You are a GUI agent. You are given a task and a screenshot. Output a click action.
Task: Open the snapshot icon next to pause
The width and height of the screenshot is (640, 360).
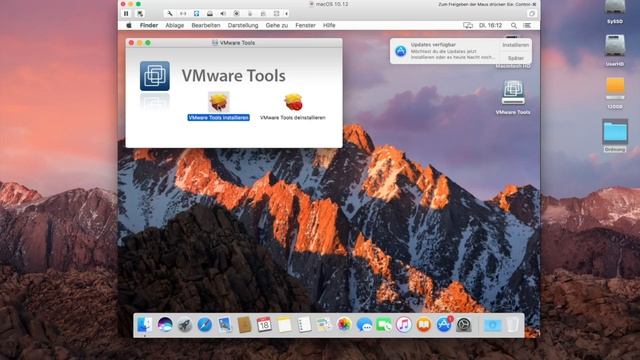coord(140,13)
